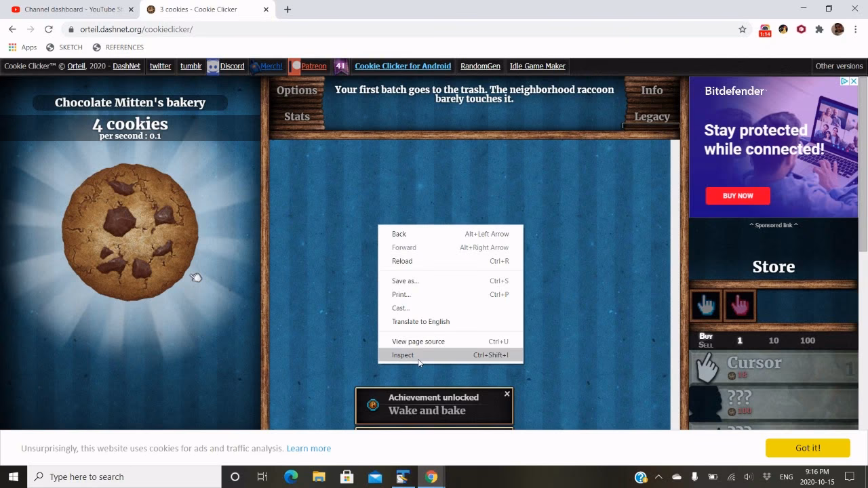Image resolution: width=868 pixels, height=488 pixels.
Task: Open the DashNet link
Action: pyautogui.click(x=127, y=66)
